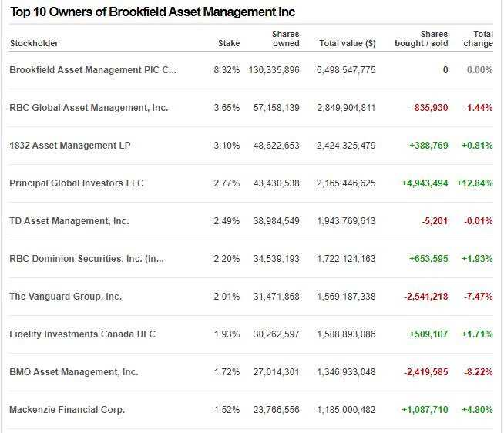Select BMO Asset Management, Inc. stockholder
This screenshot has height=433, width=504.
[74, 372]
